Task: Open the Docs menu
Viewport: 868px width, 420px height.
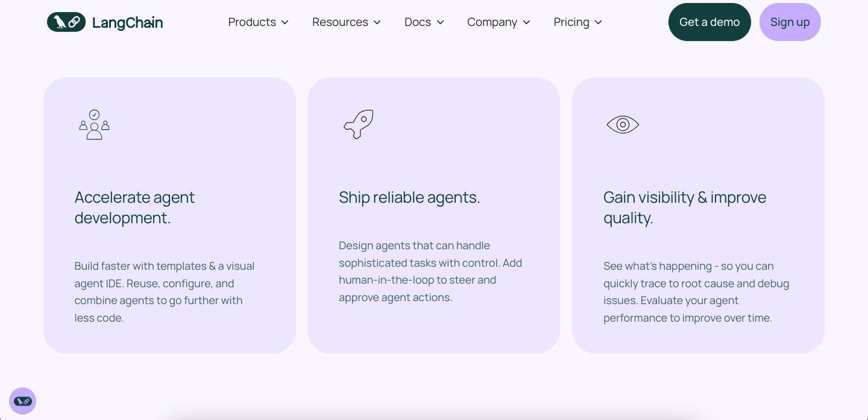Action: (x=424, y=22)
